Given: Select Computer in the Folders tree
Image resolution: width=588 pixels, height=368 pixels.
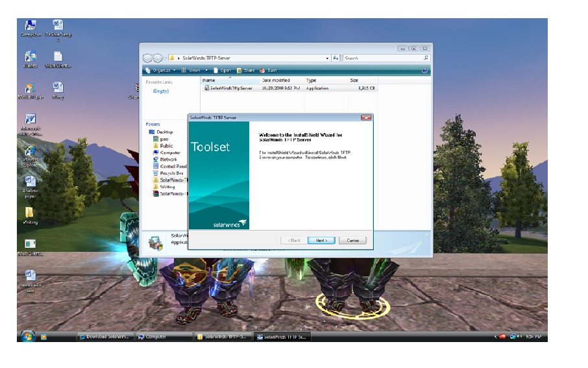Looking at the screenshot, I should [167, 153].
